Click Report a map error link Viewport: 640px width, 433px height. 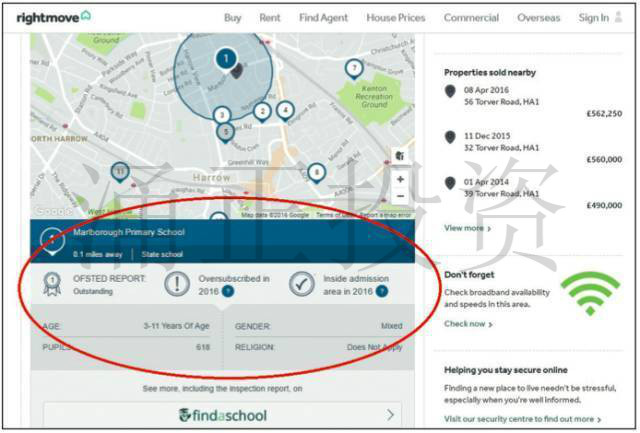[x=385, y=215]
